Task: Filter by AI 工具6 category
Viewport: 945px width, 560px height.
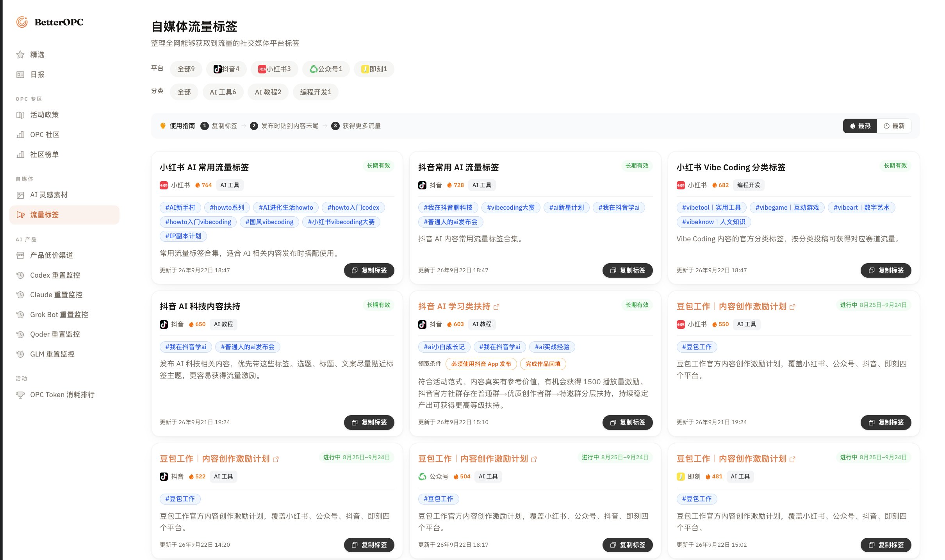Action: click(223, 92)
